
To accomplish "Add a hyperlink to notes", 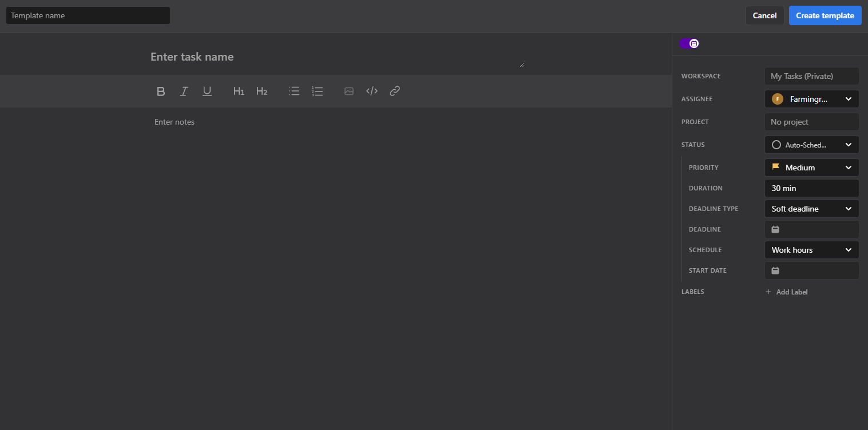I will [x=395, y=91].
